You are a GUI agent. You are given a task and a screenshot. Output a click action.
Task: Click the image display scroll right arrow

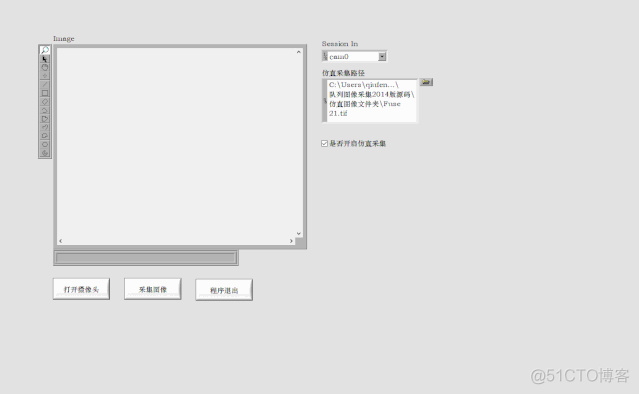[x=291, y=241]
